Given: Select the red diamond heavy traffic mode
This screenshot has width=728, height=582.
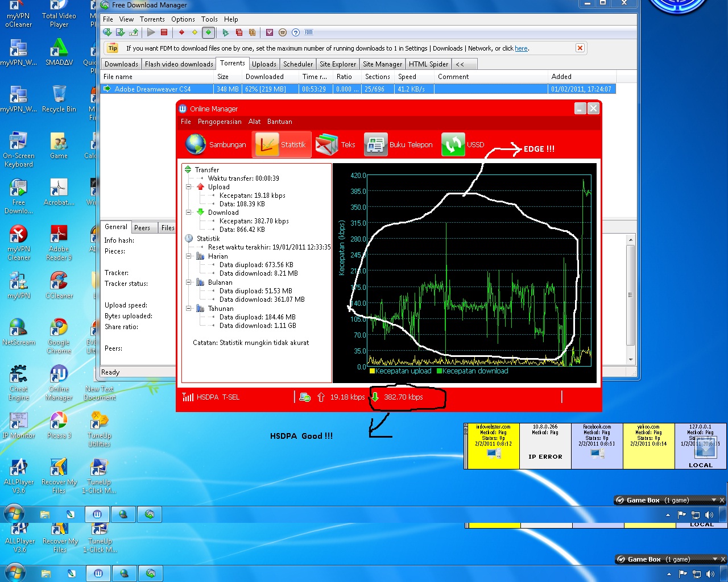Looking at the screenshot, I should point(181,32).
